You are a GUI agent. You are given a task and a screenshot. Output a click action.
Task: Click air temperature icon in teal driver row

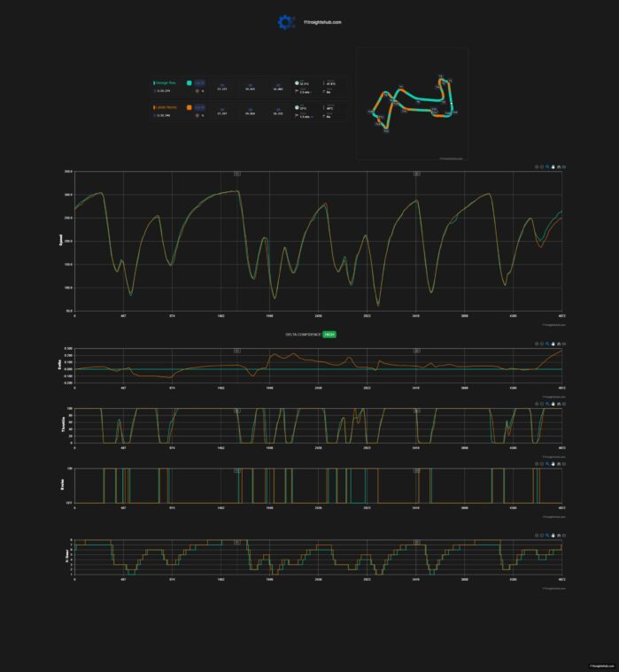[297, 83]
